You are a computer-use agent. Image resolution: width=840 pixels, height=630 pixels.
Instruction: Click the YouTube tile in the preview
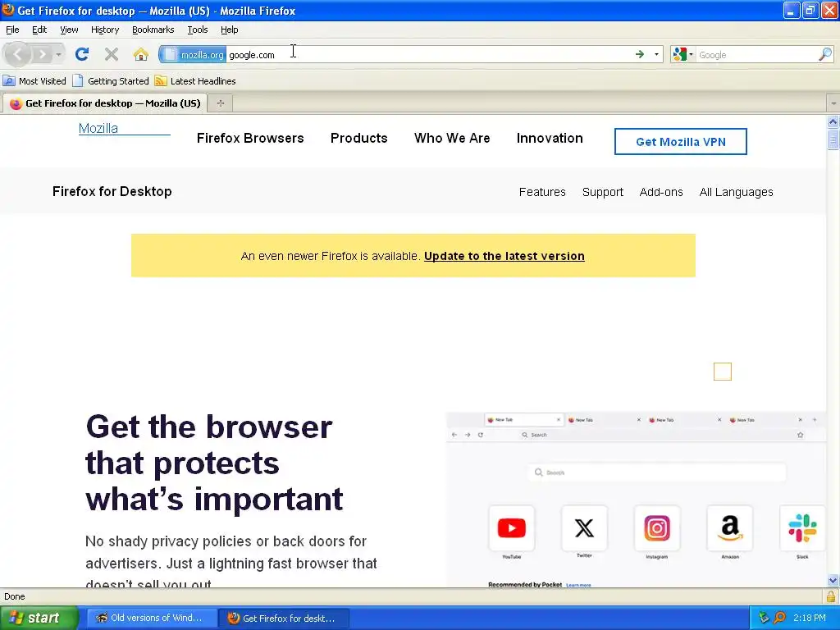pyautogui.click(x=512, y=528)
